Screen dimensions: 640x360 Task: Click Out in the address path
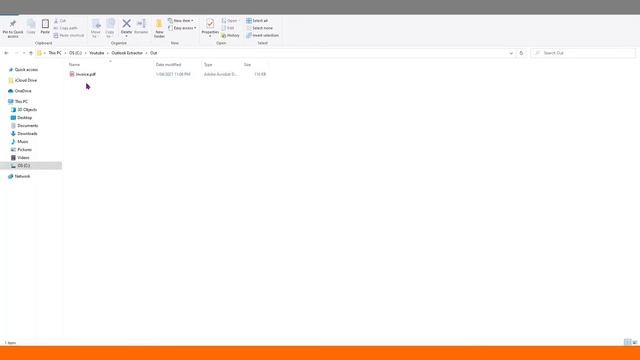tap(153, 53)
